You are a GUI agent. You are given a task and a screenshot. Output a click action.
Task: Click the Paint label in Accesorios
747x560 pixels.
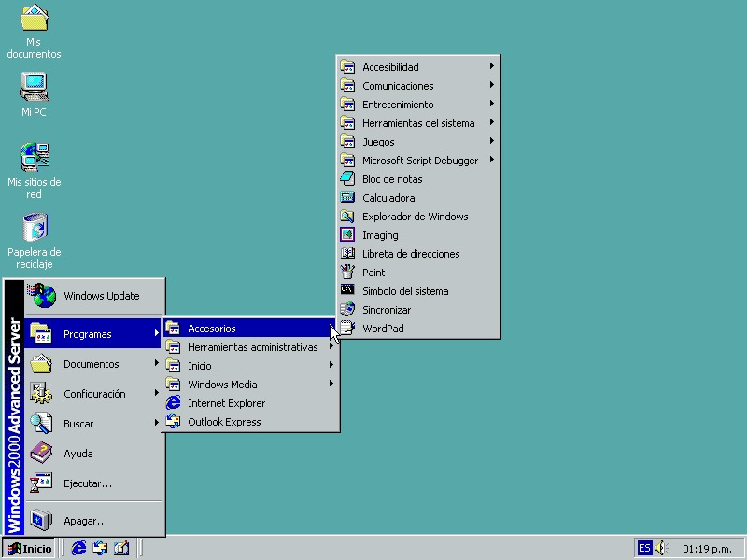[373, 273]
